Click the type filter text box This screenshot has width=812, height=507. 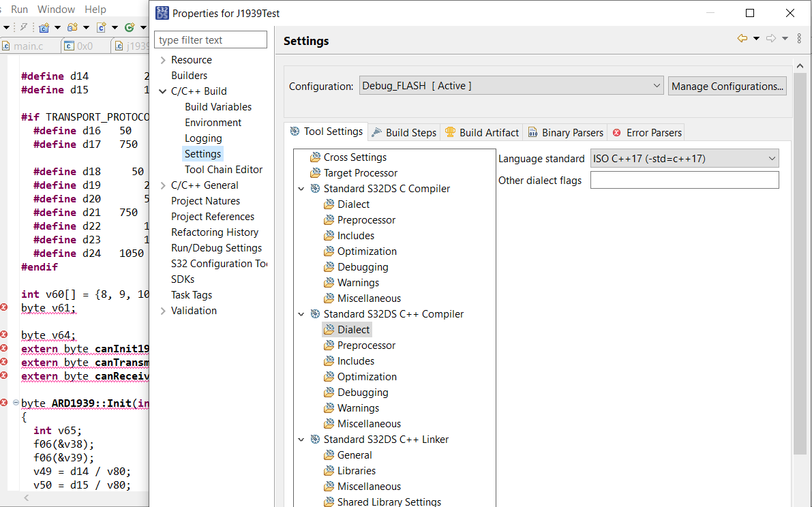(x=211, y=40)
